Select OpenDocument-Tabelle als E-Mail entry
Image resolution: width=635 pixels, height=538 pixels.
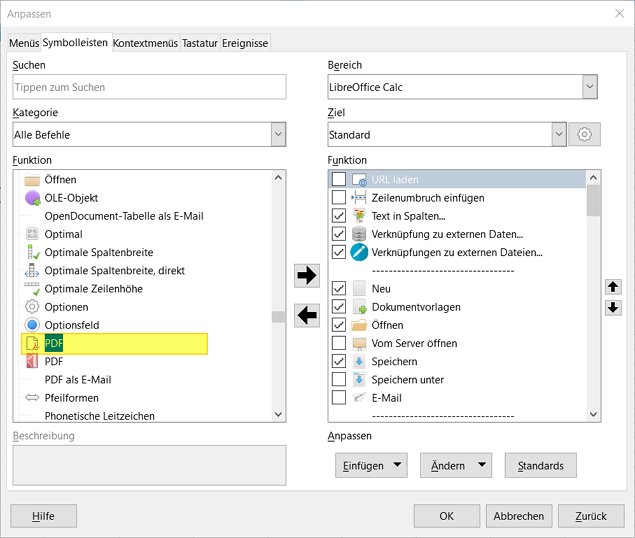[124, 216]
